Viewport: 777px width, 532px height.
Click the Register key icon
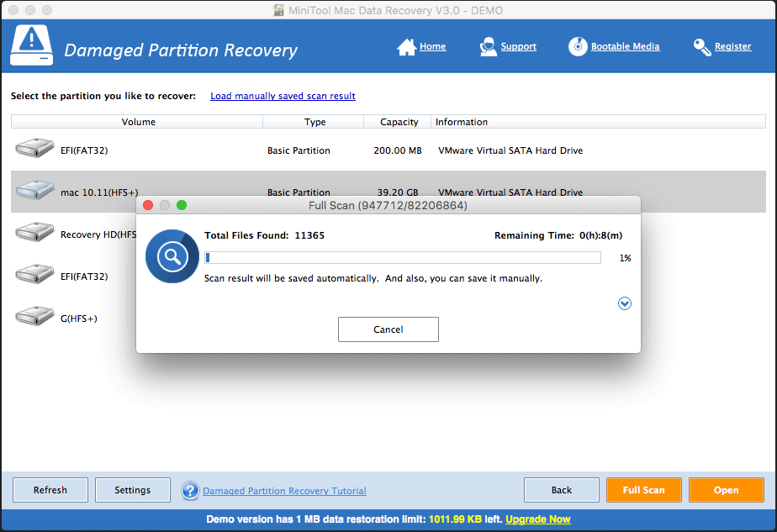(x=702, y=47)
